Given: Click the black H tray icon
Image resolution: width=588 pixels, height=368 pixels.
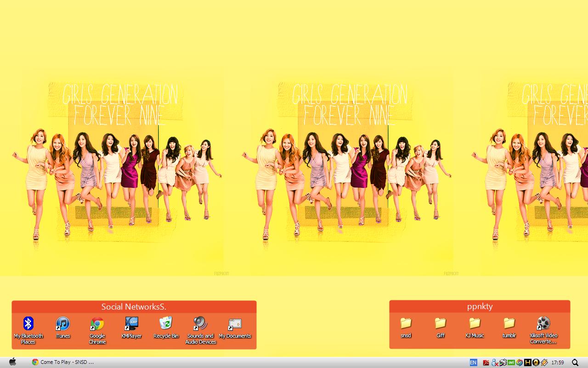Looking at the screenshot, I should [528, 362].
